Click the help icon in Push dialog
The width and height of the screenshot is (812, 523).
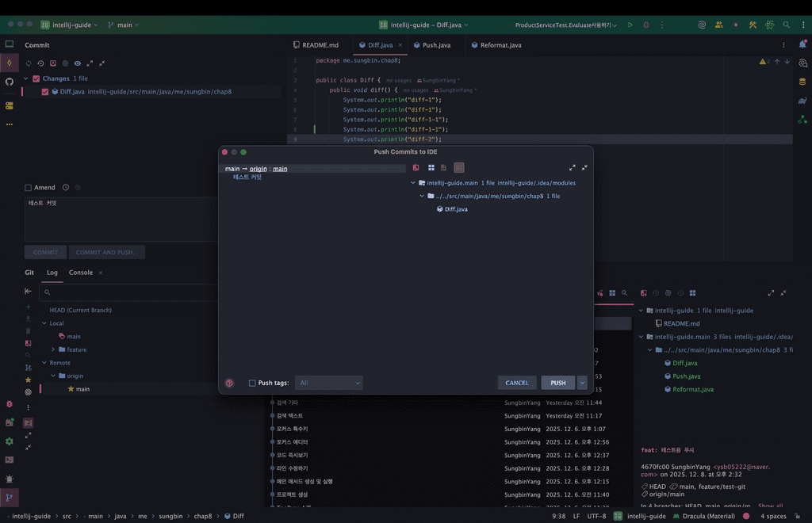(229, 383)
